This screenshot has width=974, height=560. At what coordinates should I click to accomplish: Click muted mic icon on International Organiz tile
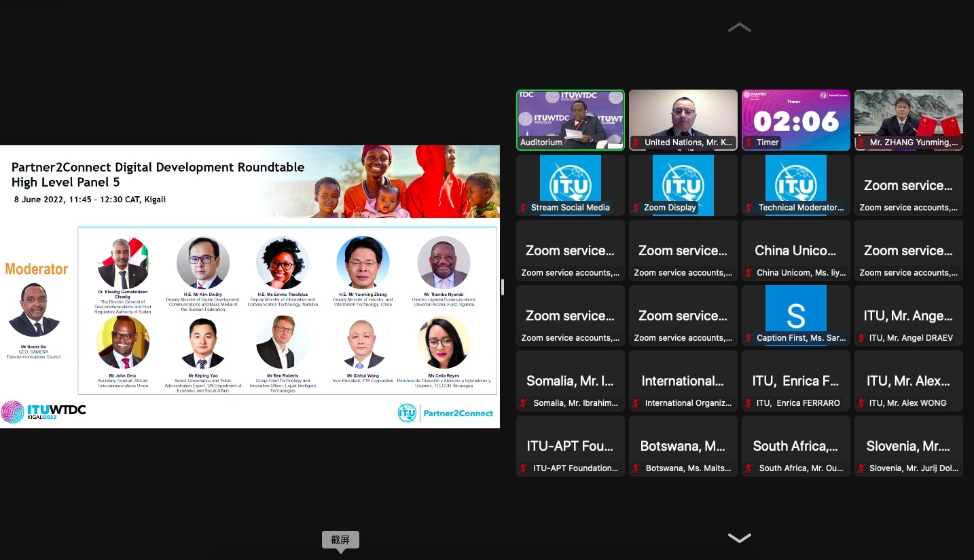(x=636, y=403)
